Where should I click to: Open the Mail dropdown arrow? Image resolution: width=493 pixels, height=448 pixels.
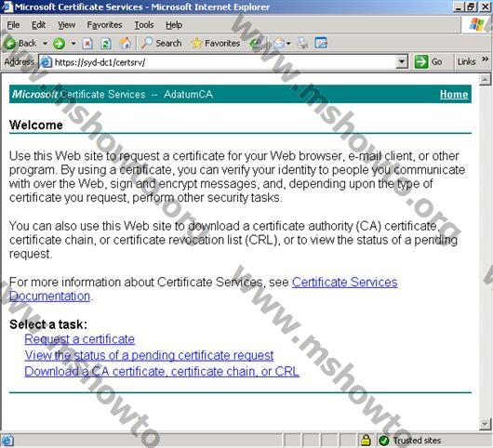pos(288,44)
